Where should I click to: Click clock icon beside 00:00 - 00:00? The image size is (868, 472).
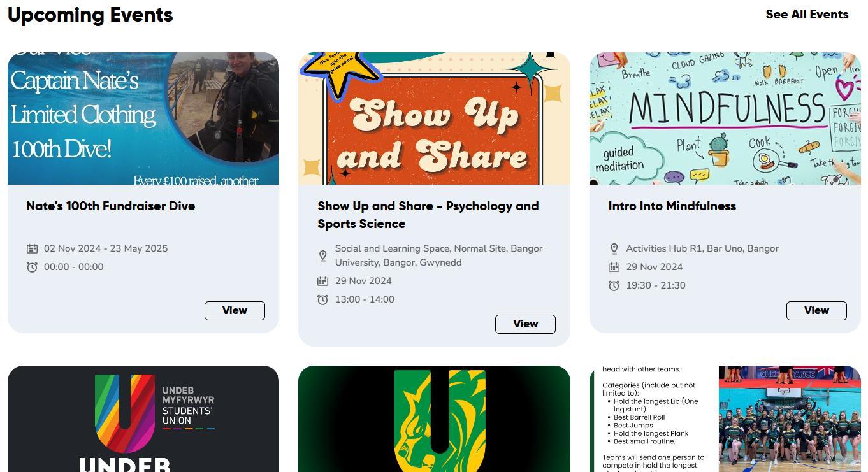coord(32,267)
